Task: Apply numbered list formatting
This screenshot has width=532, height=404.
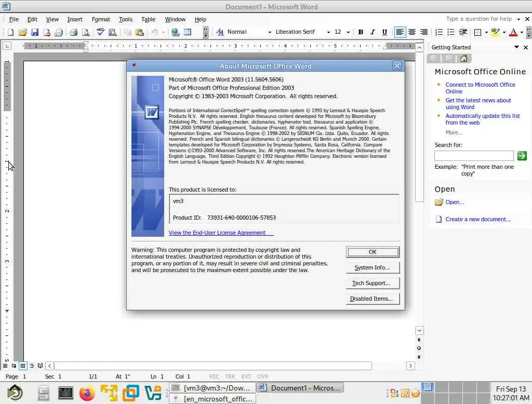Action: [438, 32]
